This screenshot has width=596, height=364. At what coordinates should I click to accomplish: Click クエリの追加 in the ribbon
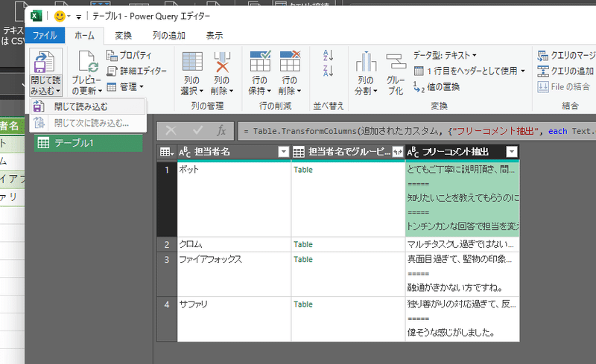point(565,71)
